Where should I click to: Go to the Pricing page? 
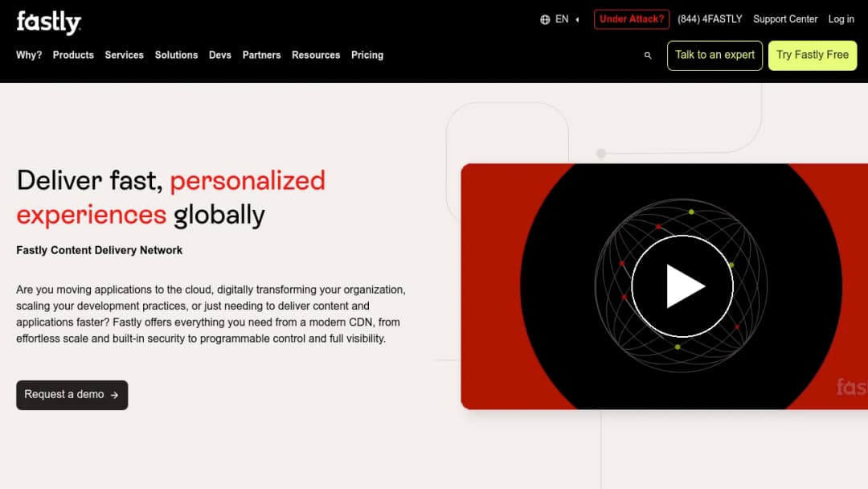click(x=367, y=55)
